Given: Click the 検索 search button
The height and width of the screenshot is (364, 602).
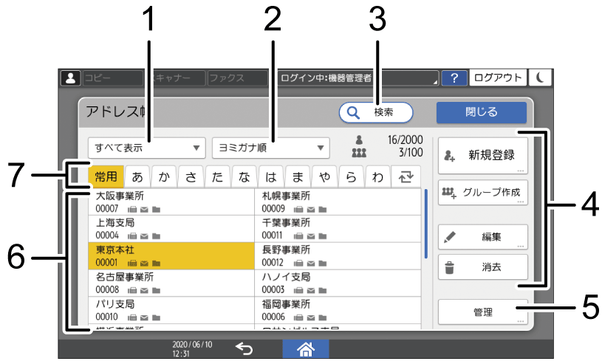Looking at the screenshot, I should tap(376, 112).
